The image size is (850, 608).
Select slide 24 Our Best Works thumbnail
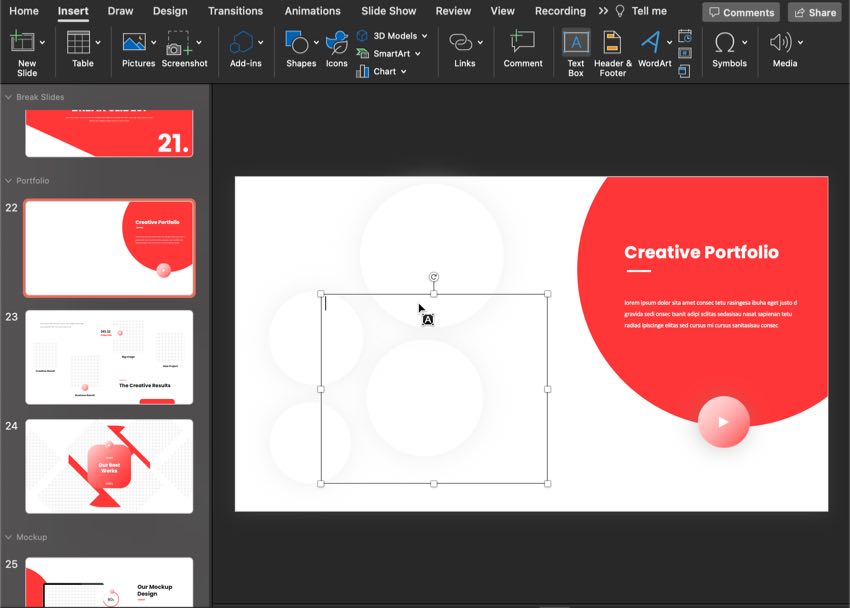coord(109,466)
